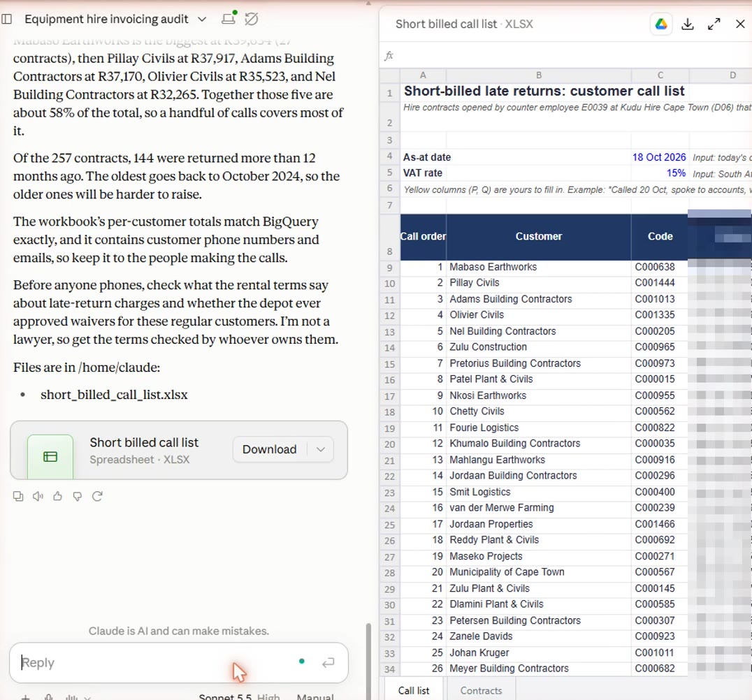Select the 'Nkosi Earthworks' cell
Viewport: 752px width, 700px height.
click(x=539, y=395)
